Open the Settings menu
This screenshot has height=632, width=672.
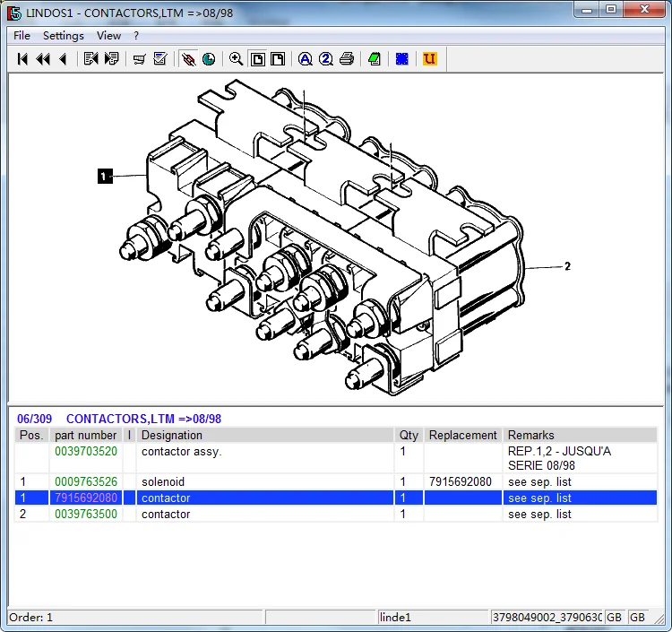pyautogui.click(x=64, y=36)
